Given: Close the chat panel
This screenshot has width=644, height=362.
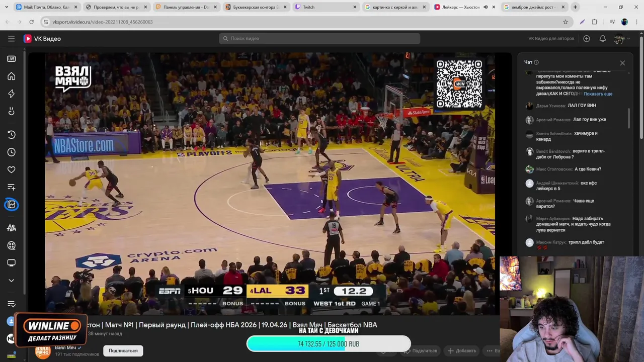Looking at the screenshot, I should coord(622,63).
